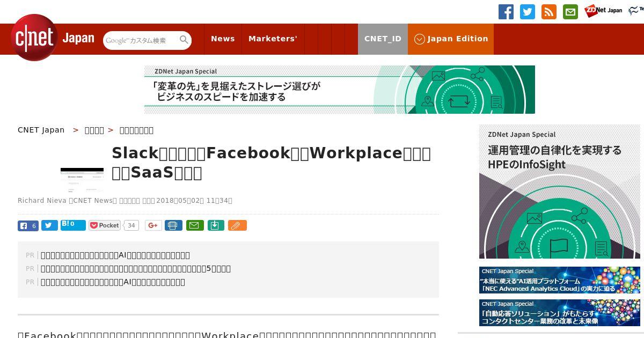The width and height of the screenshot is (644, 338).
Task: Click the orange paperclip clip icon
Action: point(237,226)
